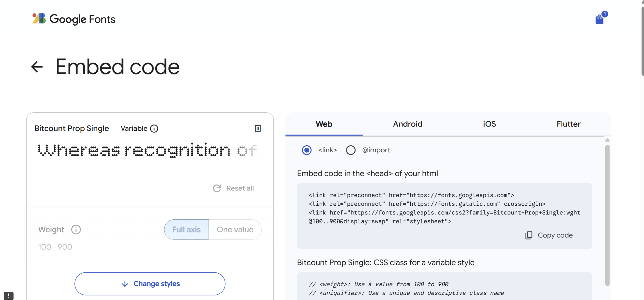Screen dimensions: 644x300
Task: Switch to the Flutter tab
Action: click(x=569, y=124)
